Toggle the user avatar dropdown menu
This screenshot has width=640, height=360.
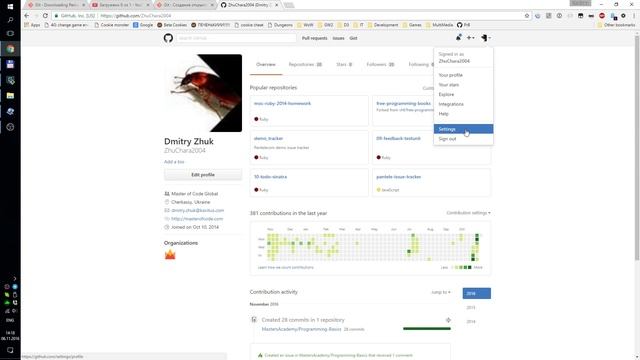point(486,38)
